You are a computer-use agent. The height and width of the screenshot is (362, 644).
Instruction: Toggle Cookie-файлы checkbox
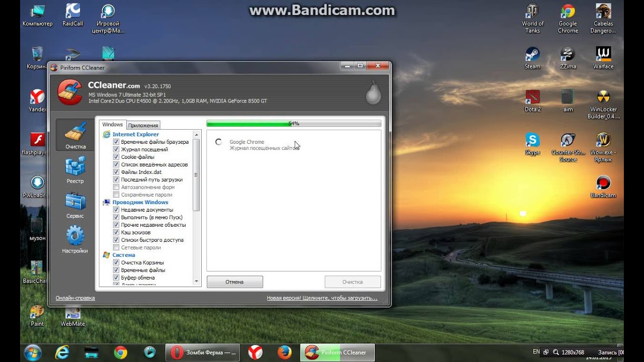116,157
